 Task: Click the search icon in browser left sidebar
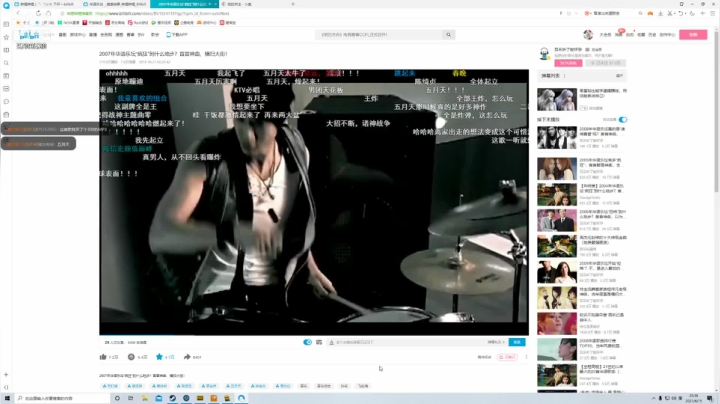click(x=6, y=63)
